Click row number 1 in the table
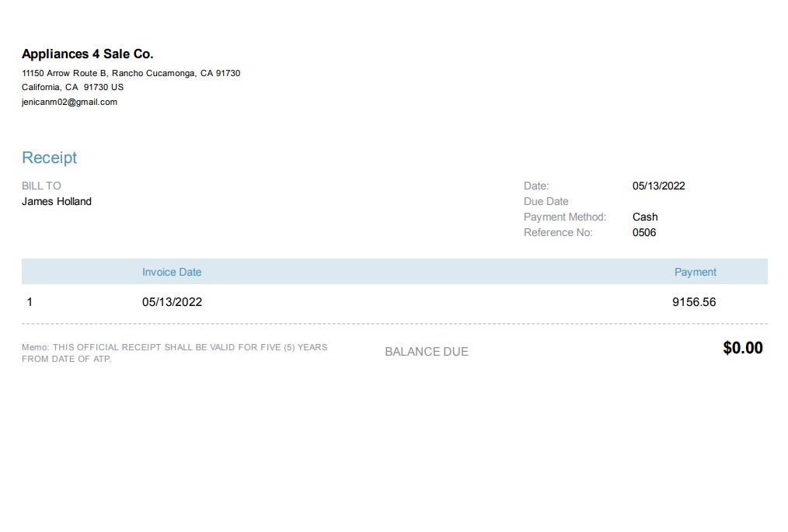The width and height of the screenshot is (788, 532). (30, 302)
